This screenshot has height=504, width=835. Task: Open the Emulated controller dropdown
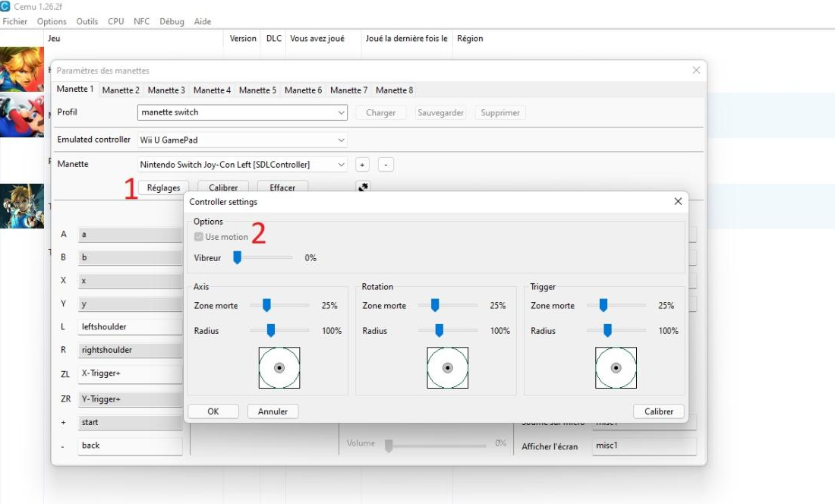(341, 140)
